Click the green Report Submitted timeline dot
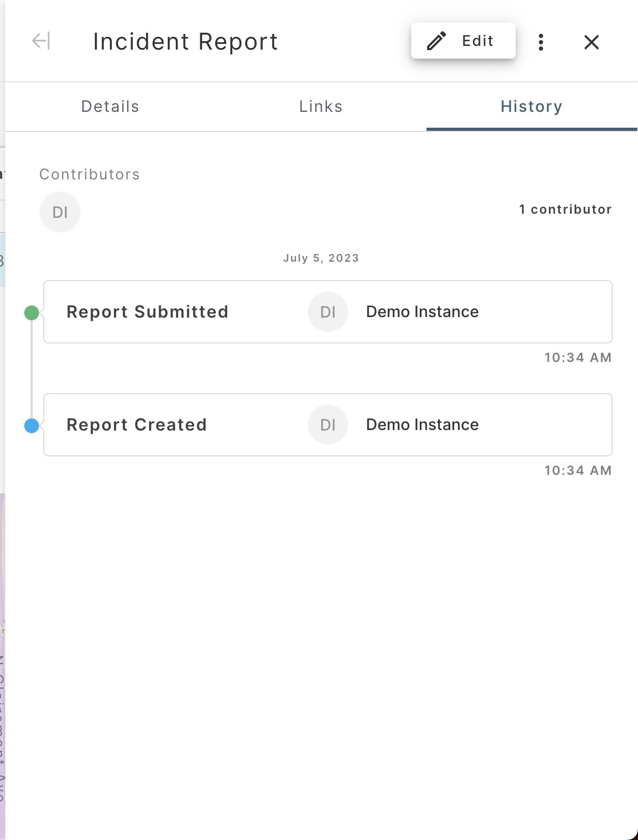Viewport: 638px width, 840px height. [x=32, y=313]
